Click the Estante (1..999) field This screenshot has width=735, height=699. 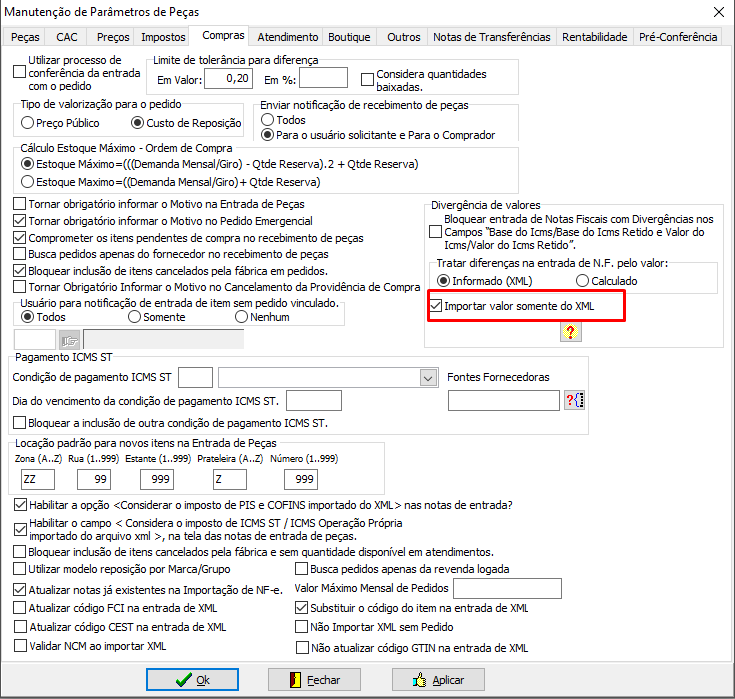(x=157, y=479)
